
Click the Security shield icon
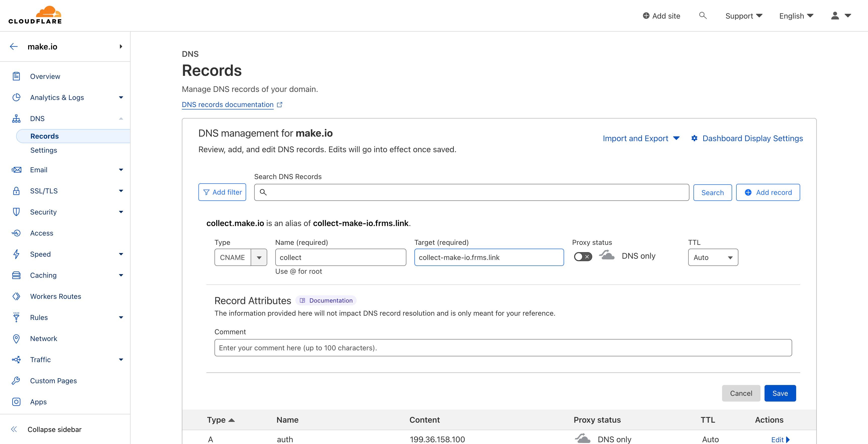pos(16,212)
